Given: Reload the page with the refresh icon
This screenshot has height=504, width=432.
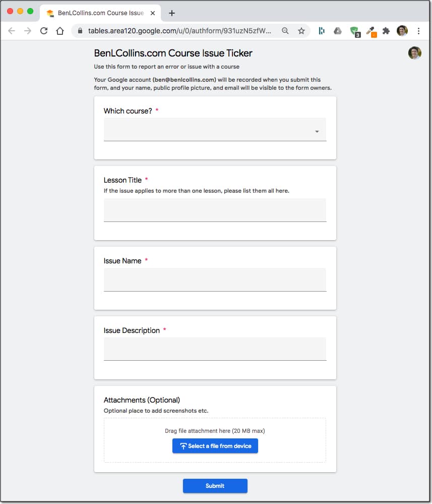Looking at the screenshot, I should 44,31.
